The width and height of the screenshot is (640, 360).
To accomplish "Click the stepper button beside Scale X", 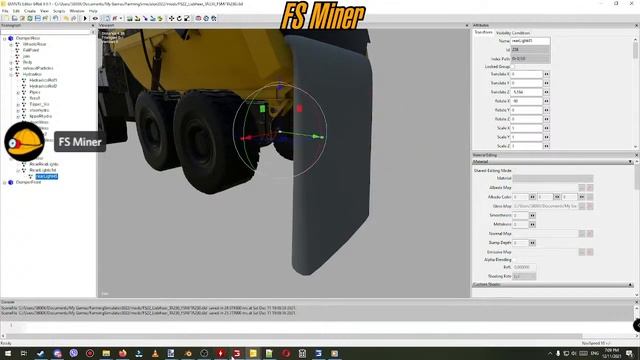I will coord(547,128).
